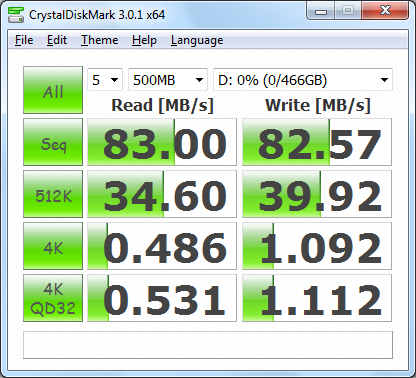The width and height of the screenshot is (416, 378).
Task: Start the 4K QD32 benchmark test
Action: [53, 298]
